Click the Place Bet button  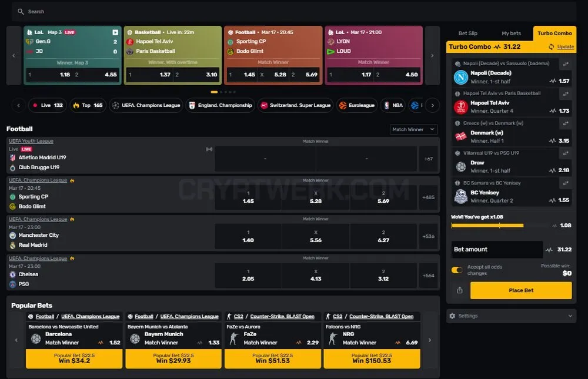pos(521,290)
